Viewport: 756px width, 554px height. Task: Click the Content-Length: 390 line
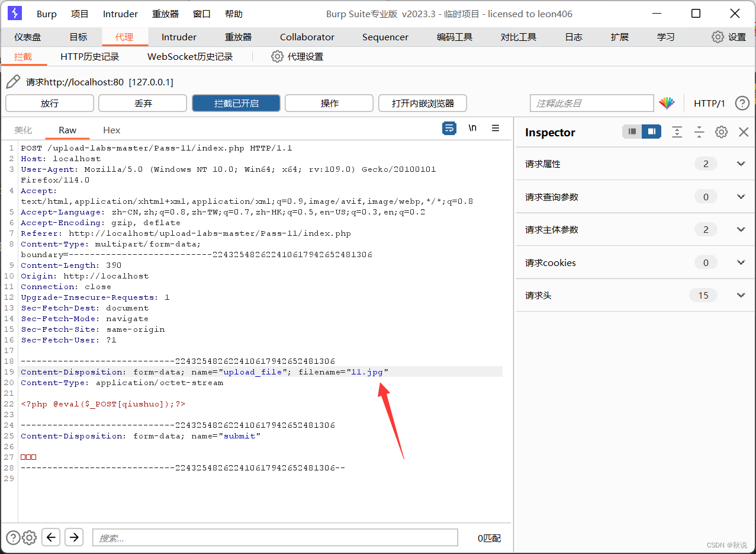pyautogui.click(x=71, y=265)
